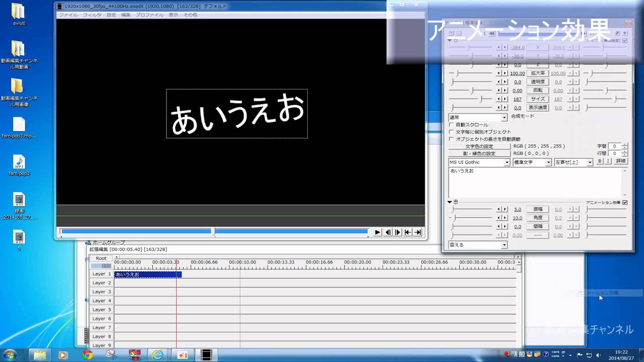Open the 標準文字 style dropdown
644x362 pixels.
tap(532, 162)
